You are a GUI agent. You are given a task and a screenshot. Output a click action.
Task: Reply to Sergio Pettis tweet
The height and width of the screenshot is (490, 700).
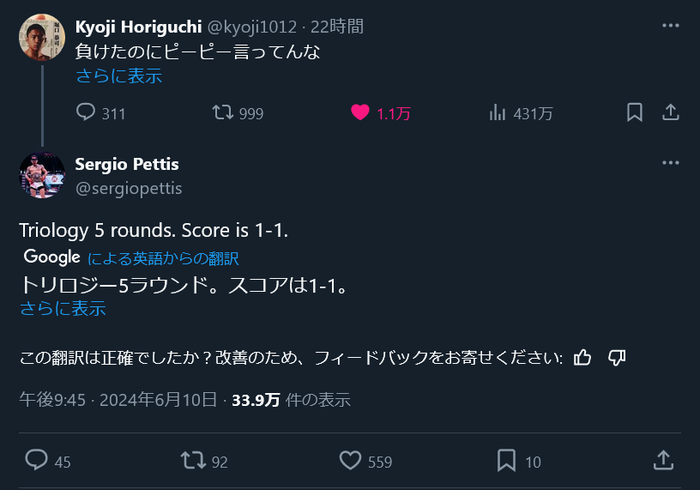(36, 460)
